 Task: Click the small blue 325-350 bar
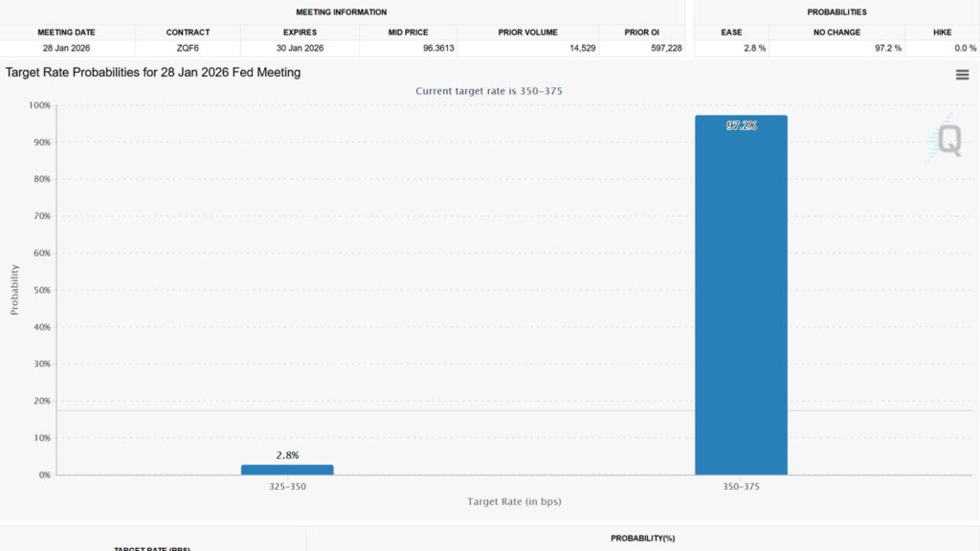coord(287,470)
